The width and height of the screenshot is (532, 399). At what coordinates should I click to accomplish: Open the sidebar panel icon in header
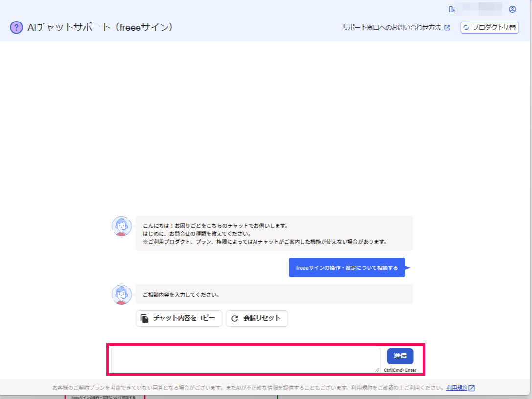click(452, 9)
